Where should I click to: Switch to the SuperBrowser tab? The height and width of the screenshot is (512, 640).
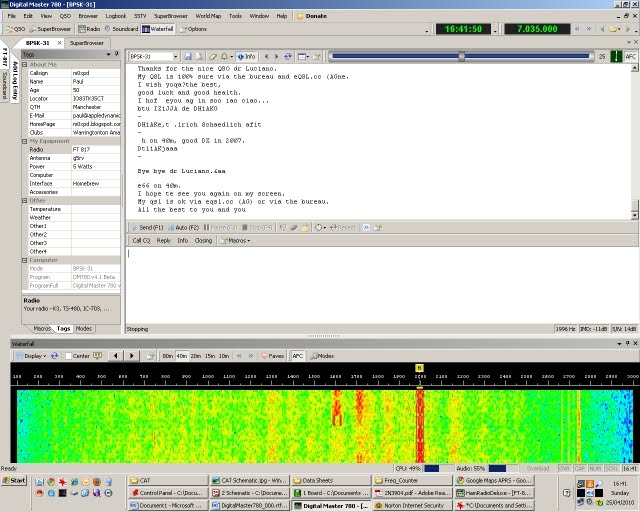[87, 43]
